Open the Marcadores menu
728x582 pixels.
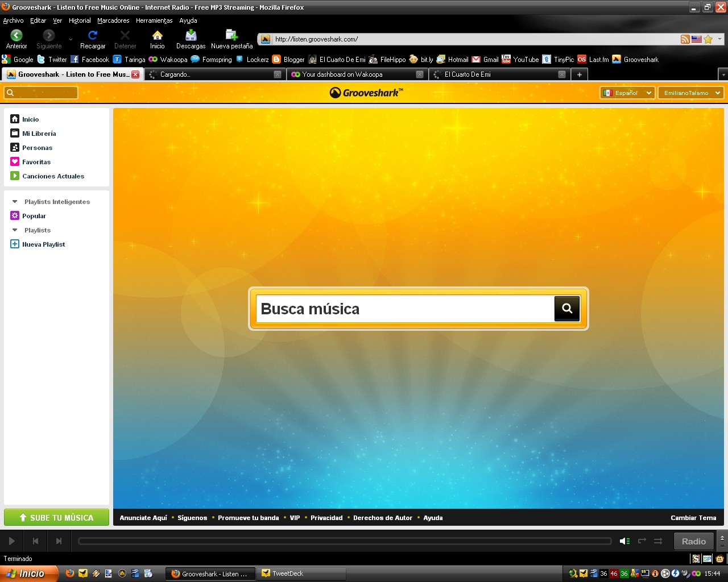113,20
